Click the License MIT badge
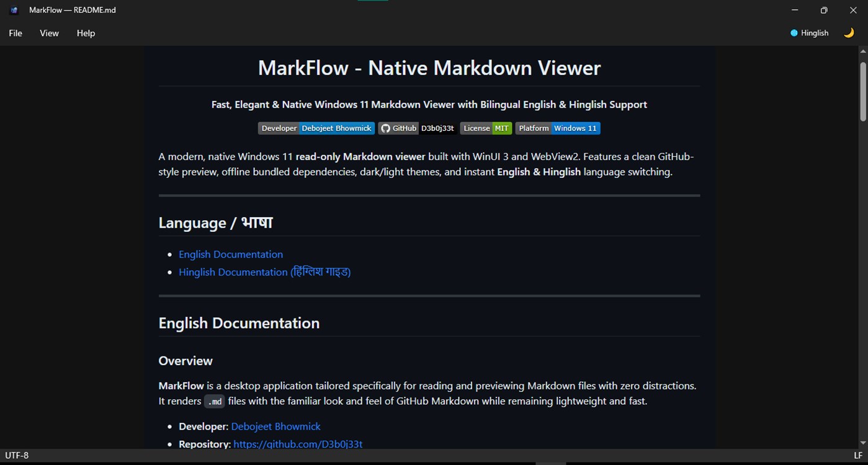868x465 pixels. pyautogui.click(x=486, y=128)
